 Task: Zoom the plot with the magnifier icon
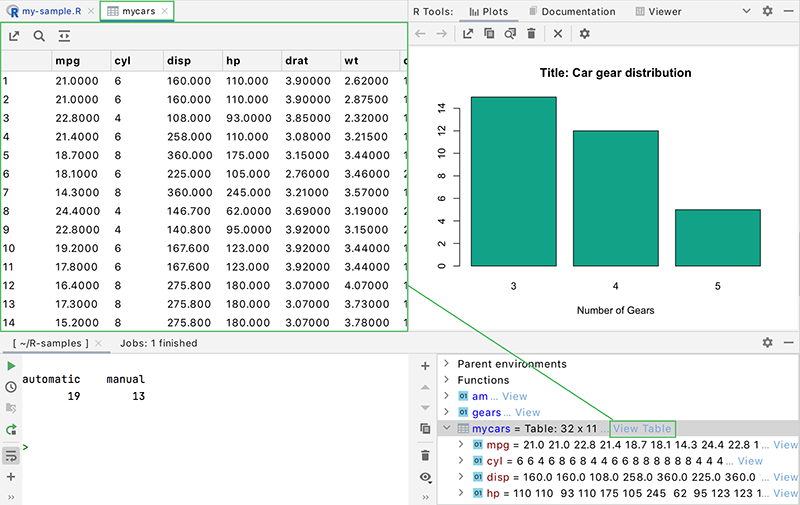point(510,34)
